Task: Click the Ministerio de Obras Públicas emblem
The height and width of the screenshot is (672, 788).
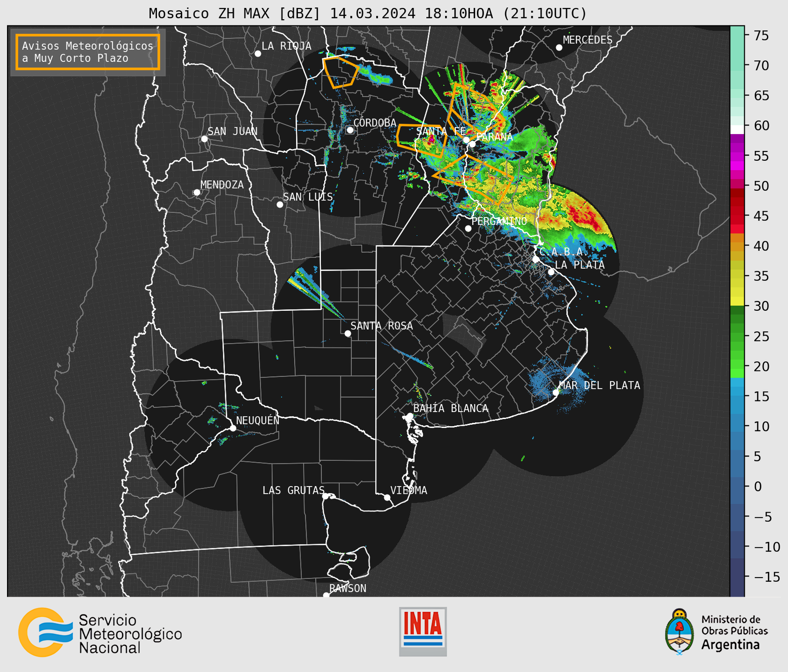Action: pyautogui.click(x=680, y=631)
